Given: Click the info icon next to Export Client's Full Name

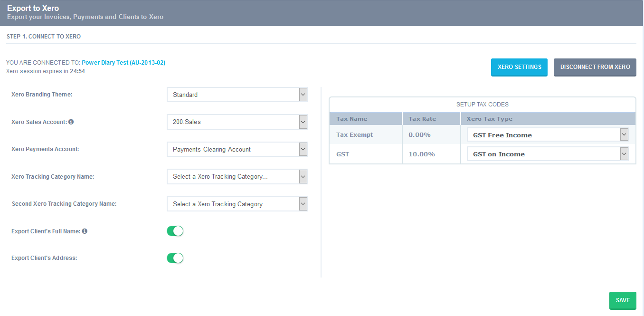Looking at the screenshot, I should (x=85, y=231).
